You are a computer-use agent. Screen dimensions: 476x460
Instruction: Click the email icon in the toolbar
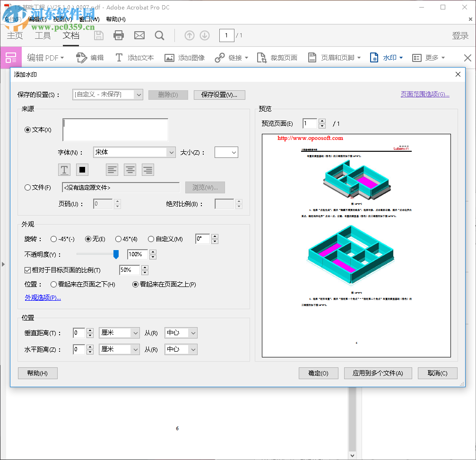[x=139, y=35]
